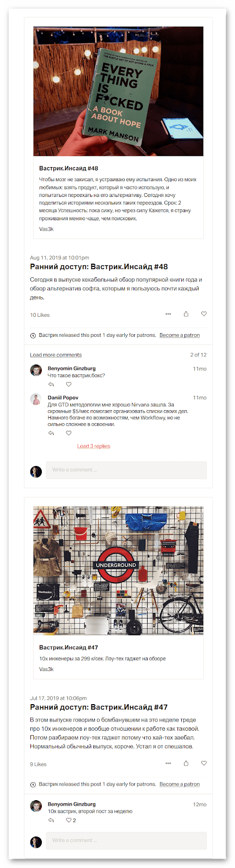The width and height of the screenshot is (235, 868).
Task: Open post title 'Ранний доступ: Вастрик.Инсайд #48'
Action: tap(99, 266)
